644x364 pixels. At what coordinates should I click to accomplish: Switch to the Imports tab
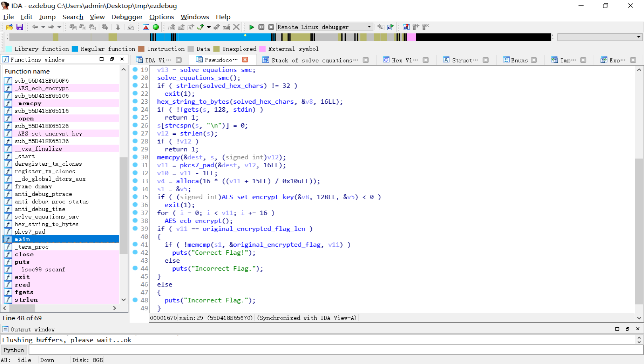coord(568,60)
